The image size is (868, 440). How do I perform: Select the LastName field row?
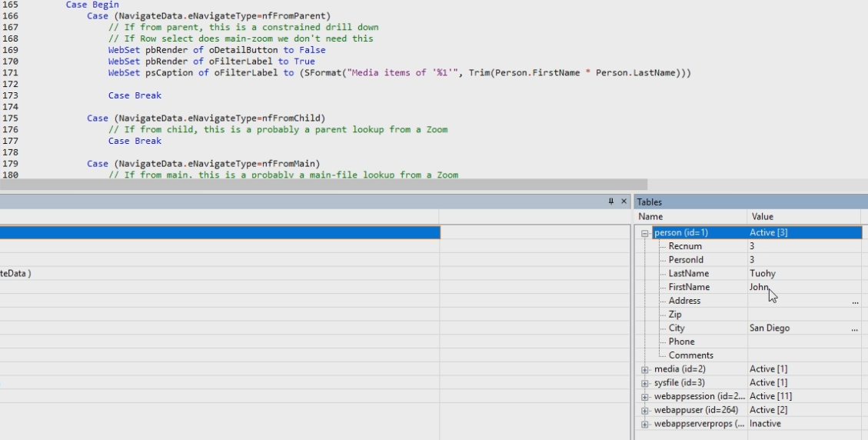click(x=688, y=274)
